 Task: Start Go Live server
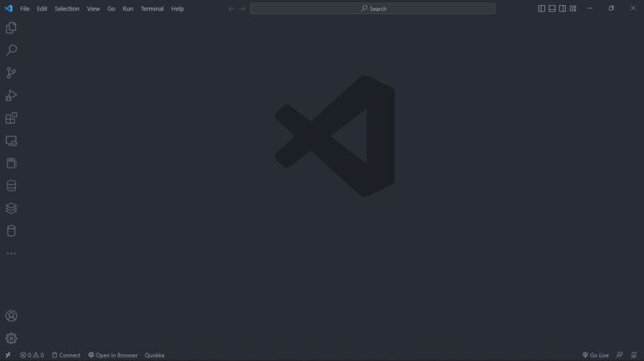click(595, 355)
